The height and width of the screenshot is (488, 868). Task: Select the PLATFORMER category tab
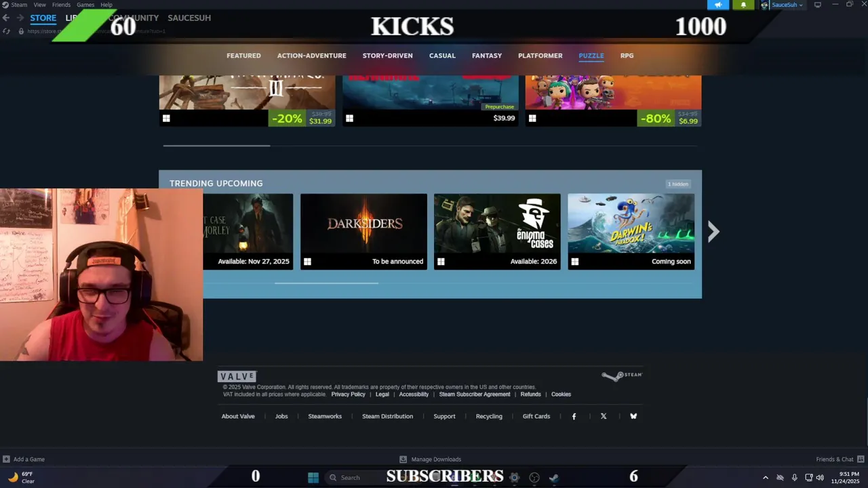540,56
